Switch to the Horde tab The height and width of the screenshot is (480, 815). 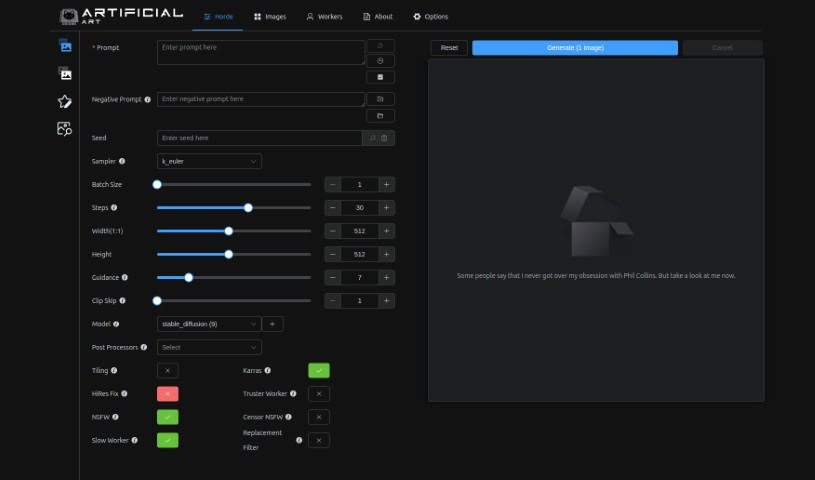[x=218, y=17]
